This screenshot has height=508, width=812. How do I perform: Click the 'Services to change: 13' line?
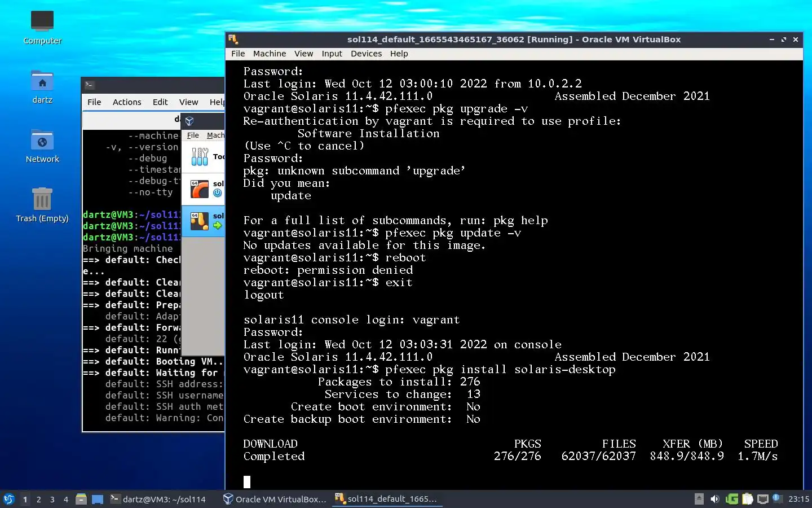(403, 395)
